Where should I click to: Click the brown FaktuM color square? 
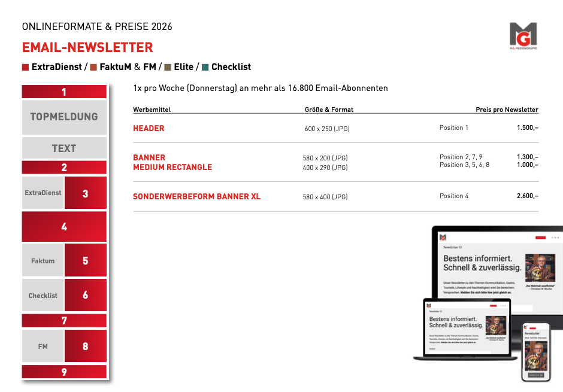[93, 67]
